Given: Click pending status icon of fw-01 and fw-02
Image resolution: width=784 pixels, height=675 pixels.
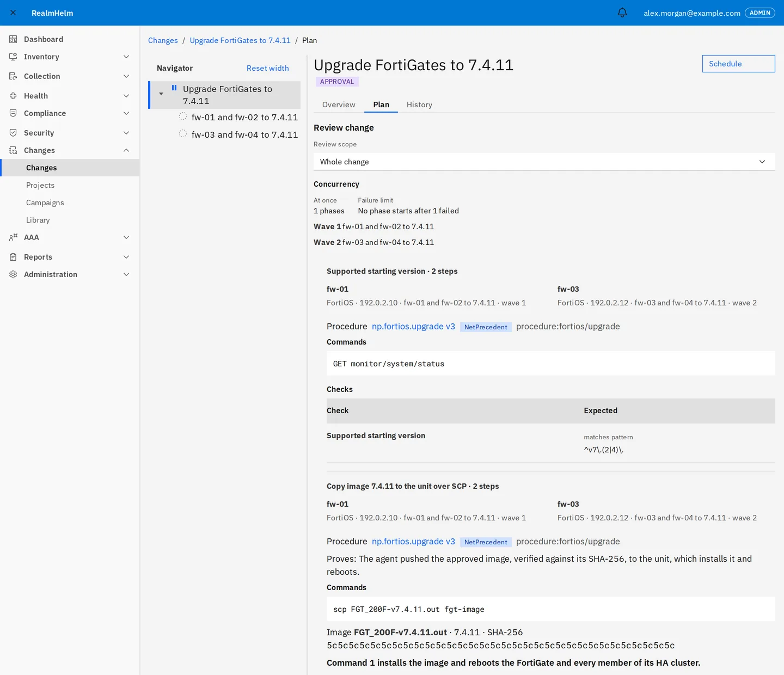Looking at the screenshot, I should click(x=183, y=116).
